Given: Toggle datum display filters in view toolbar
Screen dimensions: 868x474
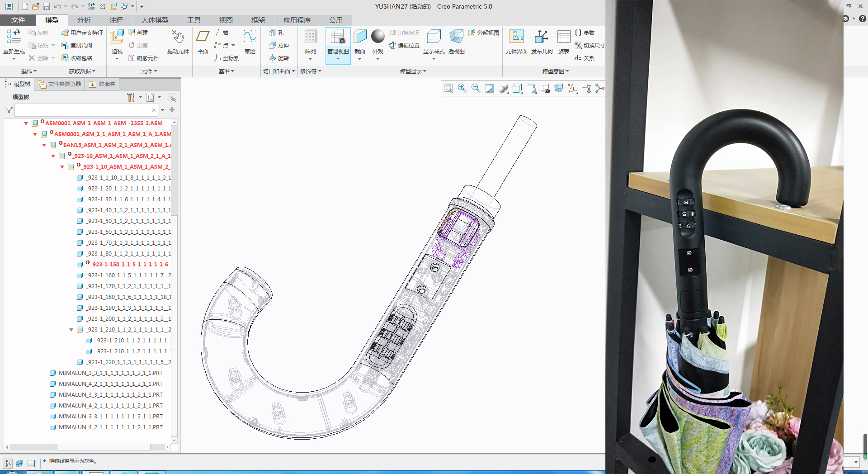Looking at the screenshot, I should pos(572,88).
